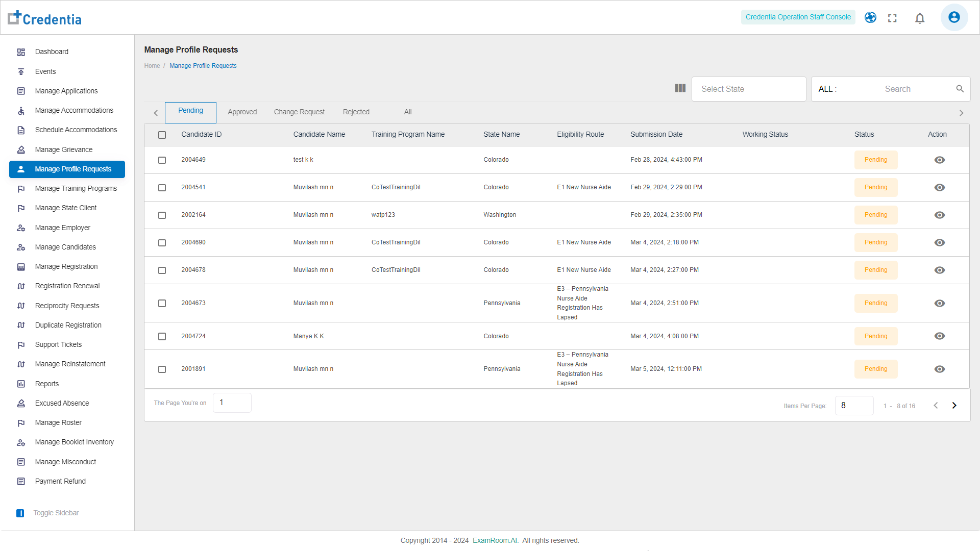
Task: Click eye icon for candidate 2001891
Action: (939, 369)
